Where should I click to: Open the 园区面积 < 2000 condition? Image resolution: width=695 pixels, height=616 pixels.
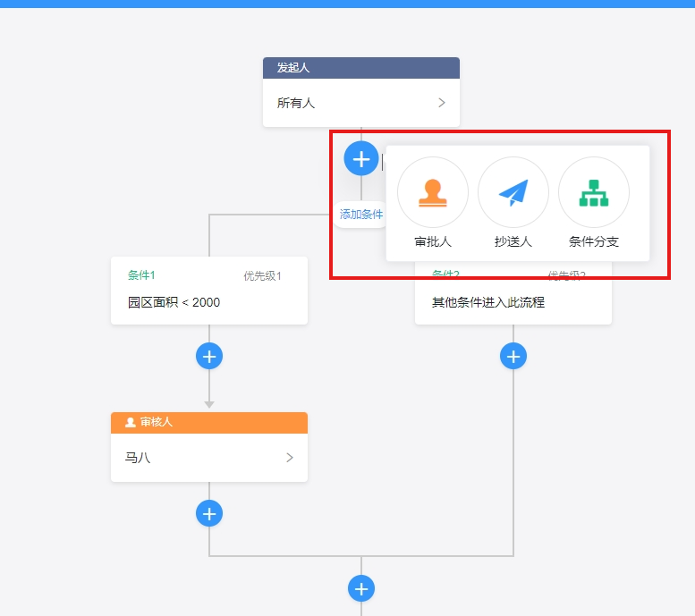click(174, 302)
